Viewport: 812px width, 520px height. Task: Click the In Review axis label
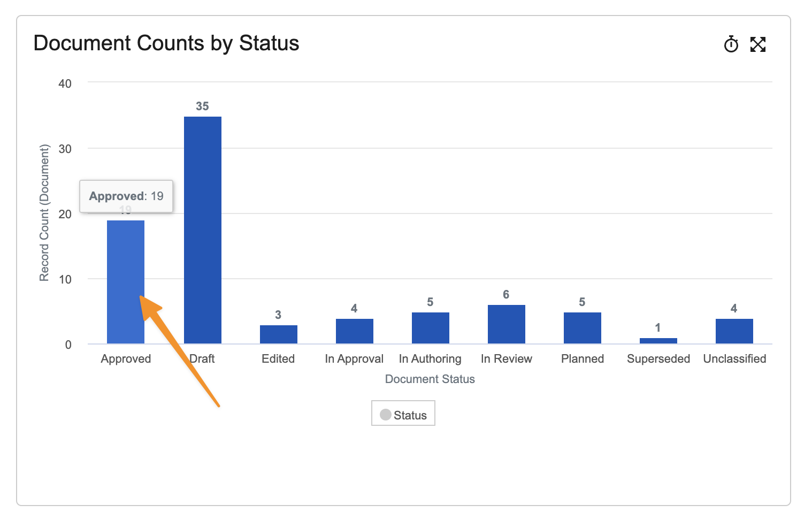pos(506,358)
